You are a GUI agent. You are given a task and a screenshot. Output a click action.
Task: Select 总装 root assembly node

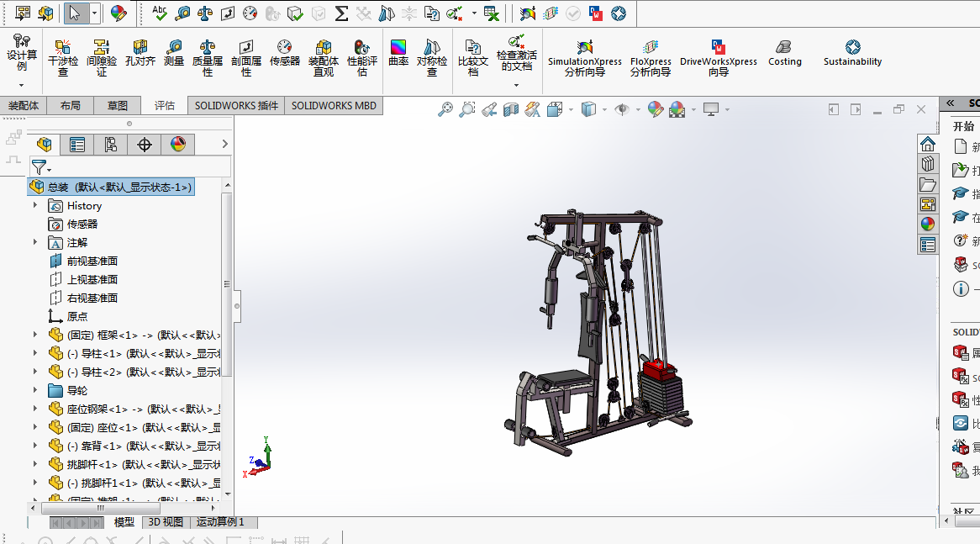111,187
